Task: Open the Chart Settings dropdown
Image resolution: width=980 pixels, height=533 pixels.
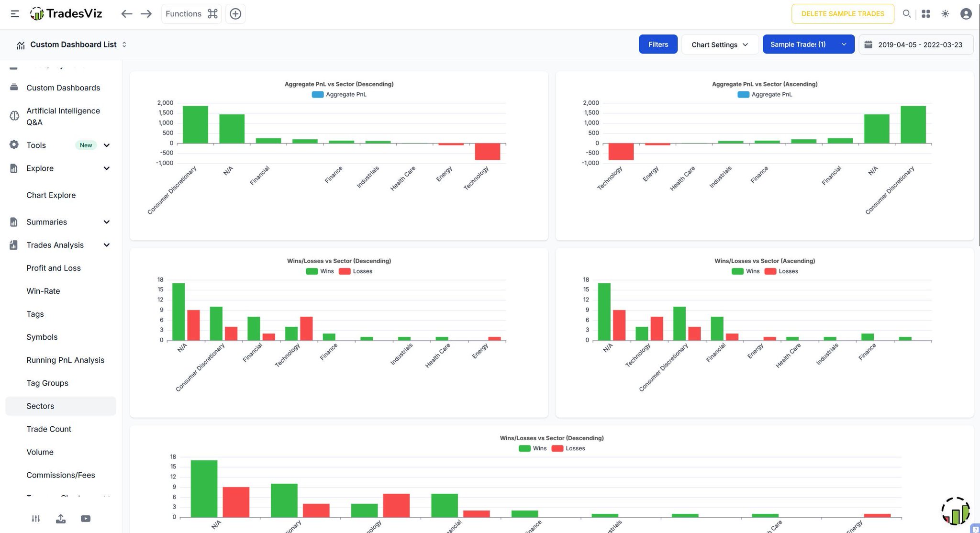Action: click(719, 44)
